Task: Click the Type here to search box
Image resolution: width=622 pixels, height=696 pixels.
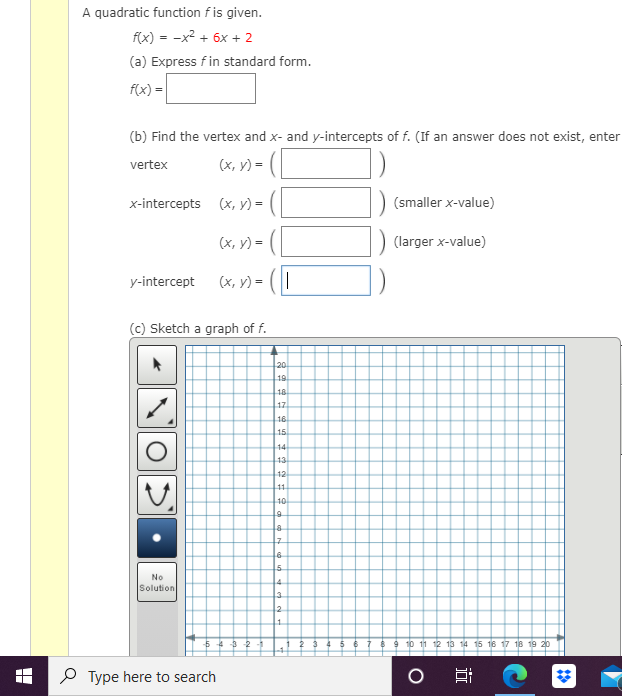Action: coord(220,676)
